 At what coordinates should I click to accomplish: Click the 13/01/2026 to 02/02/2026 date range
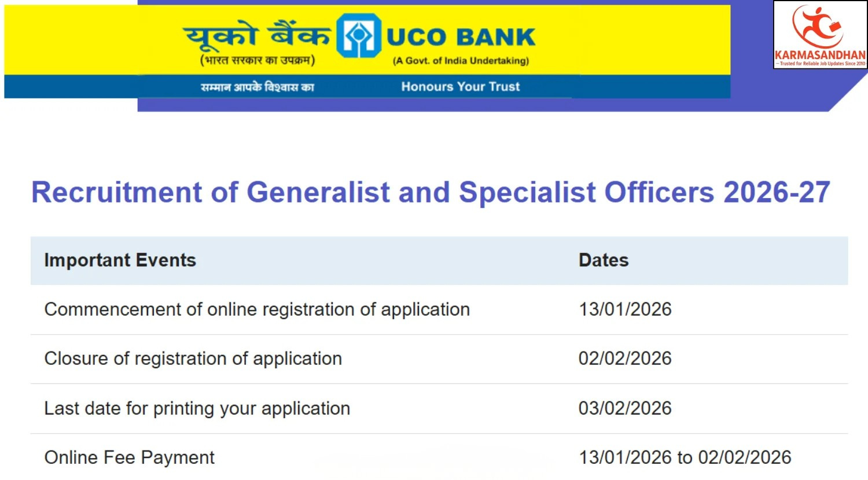coord(685,458)
